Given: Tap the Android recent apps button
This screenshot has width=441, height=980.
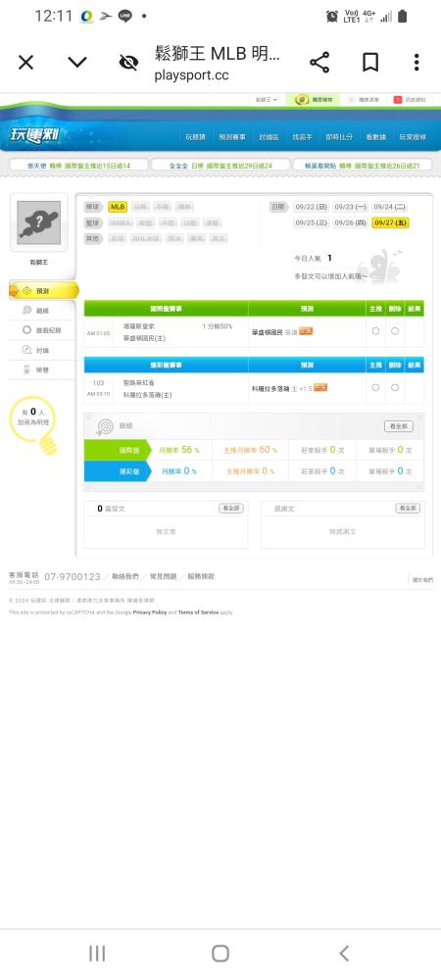Looking at the screenshot, I should pyautogui.click(x=97, y=954).
